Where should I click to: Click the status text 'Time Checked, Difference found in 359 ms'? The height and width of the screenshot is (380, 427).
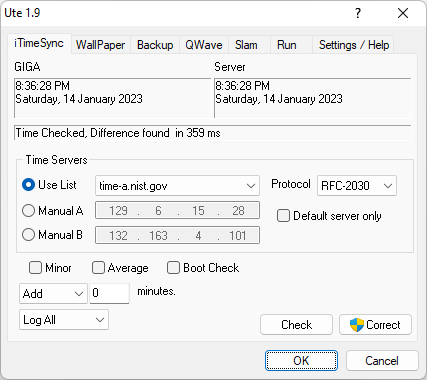click(118, 133)
